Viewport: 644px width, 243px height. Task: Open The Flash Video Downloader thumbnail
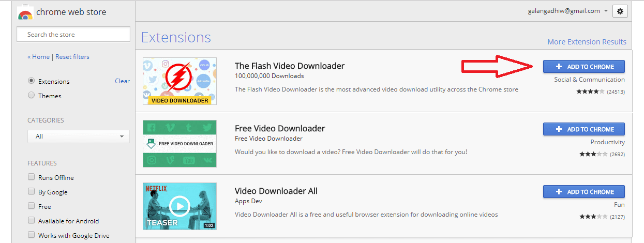(x=179, y=81)
